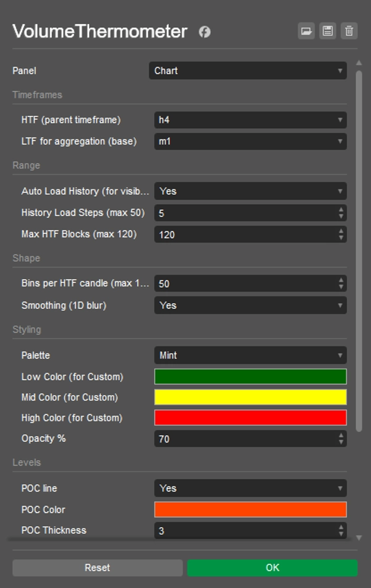The height and width of the screenshot is (588, 371).
Task: Click the trash delete icon
Action: pos(349,31)
